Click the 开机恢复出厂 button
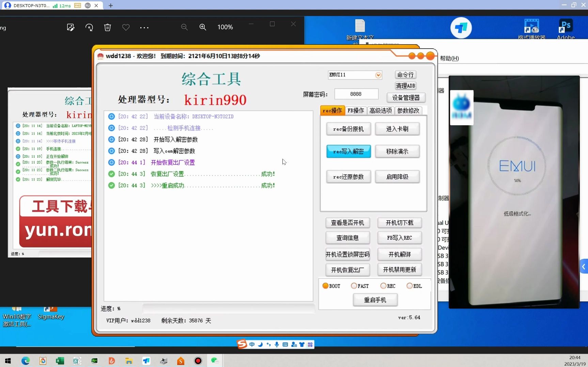This screenshot has width=588, height=367. tap(347, 270)
